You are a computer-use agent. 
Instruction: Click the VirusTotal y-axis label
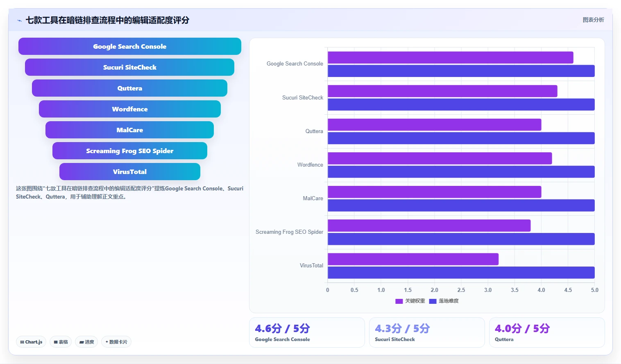311,265
